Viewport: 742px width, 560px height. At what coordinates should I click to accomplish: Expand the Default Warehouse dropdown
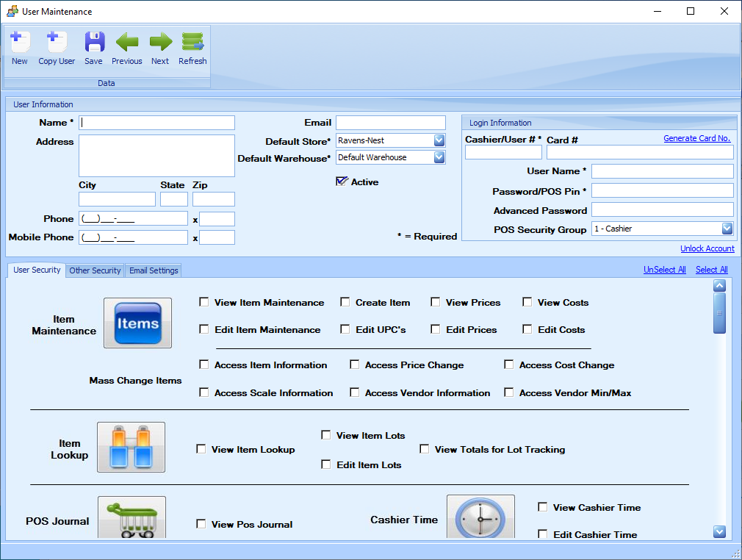[x=439, y=157]
